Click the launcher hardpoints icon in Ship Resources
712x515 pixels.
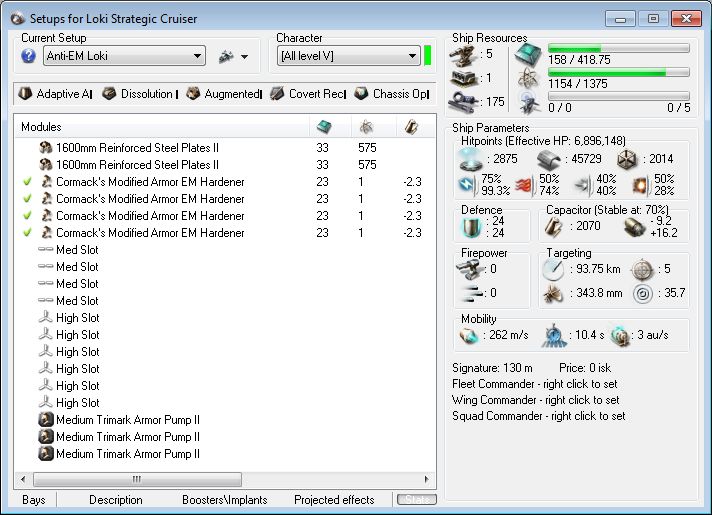coord(464,78)
